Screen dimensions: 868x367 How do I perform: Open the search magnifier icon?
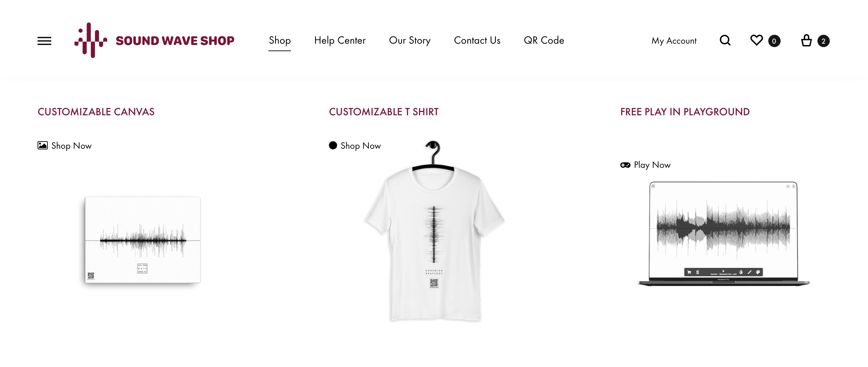tap(725, 41)
